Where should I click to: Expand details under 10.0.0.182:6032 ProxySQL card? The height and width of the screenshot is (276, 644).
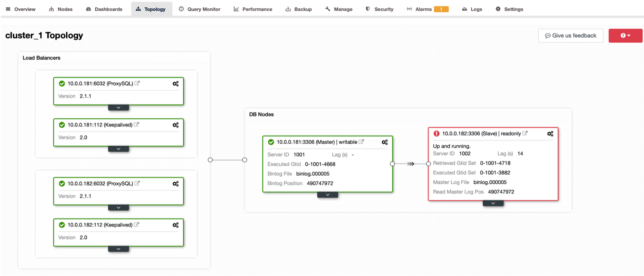point(119,207)
